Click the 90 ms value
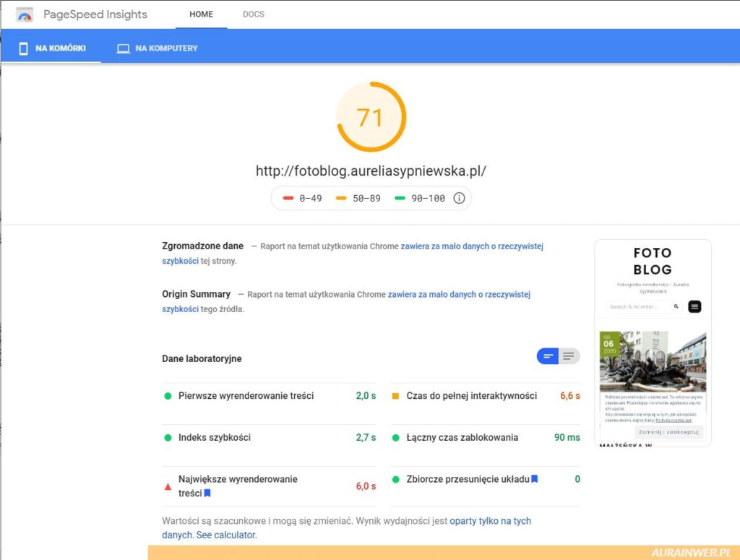Viewport: 740px width, 560px height. 567,437
